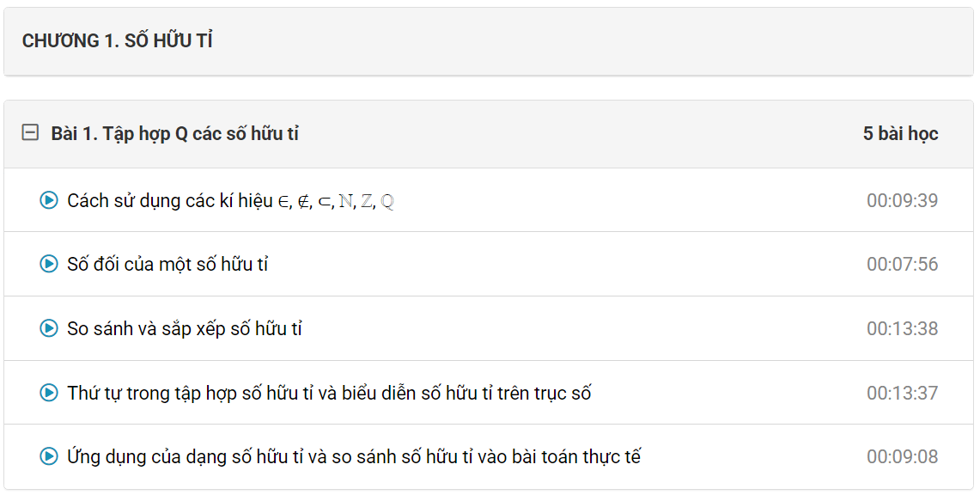This screenshot has height=495, width=980.
Task: Open lesson about "biểu diễn số hữu tỉ trên trục số"
Action: pyautogui.click(x=329, y=393)
